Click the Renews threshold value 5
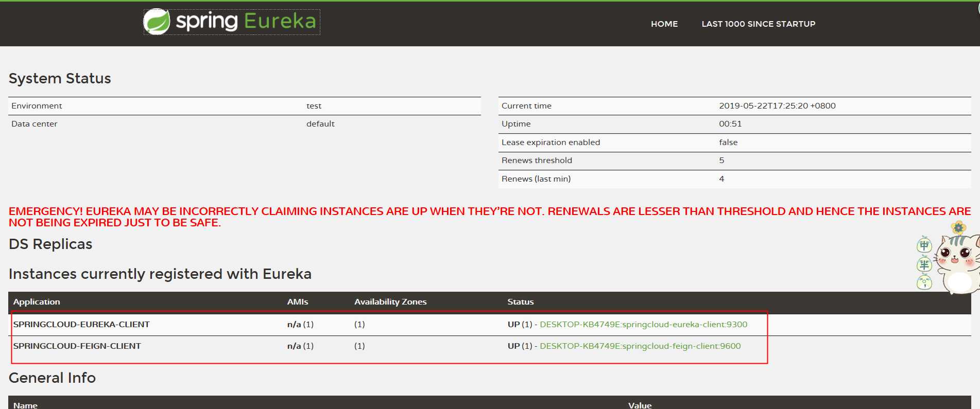Image resolution: width=980 pixels, height=409 pixels. [x=721, y=160]
